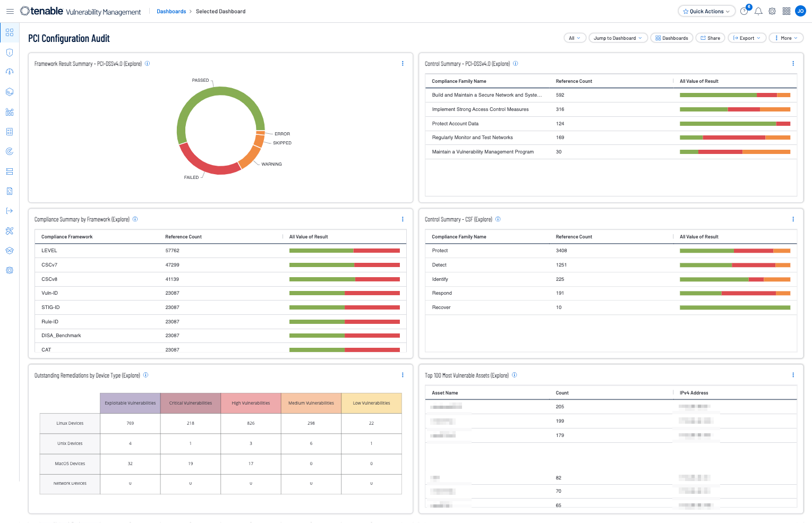Click the result bar for Protect Account Data
Screen dimensions: 812x523
pyautogui.click(x=735, y=124)
